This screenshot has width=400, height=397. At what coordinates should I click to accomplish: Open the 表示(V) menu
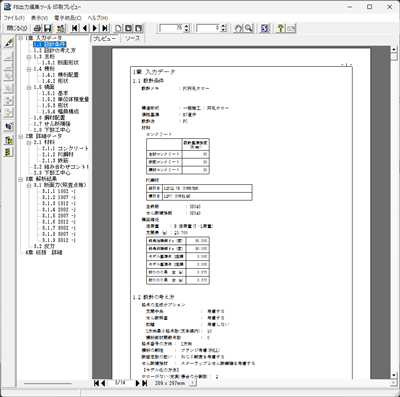point(39,18)
